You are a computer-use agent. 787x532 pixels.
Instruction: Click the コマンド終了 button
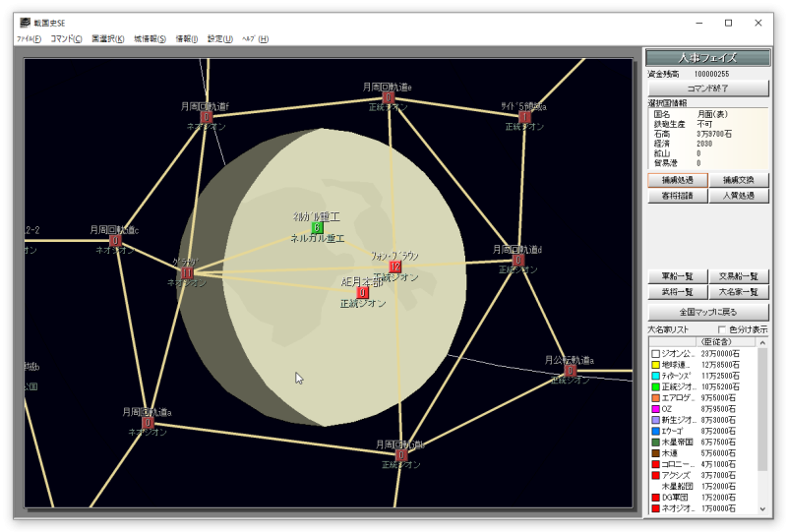[707, 89]
